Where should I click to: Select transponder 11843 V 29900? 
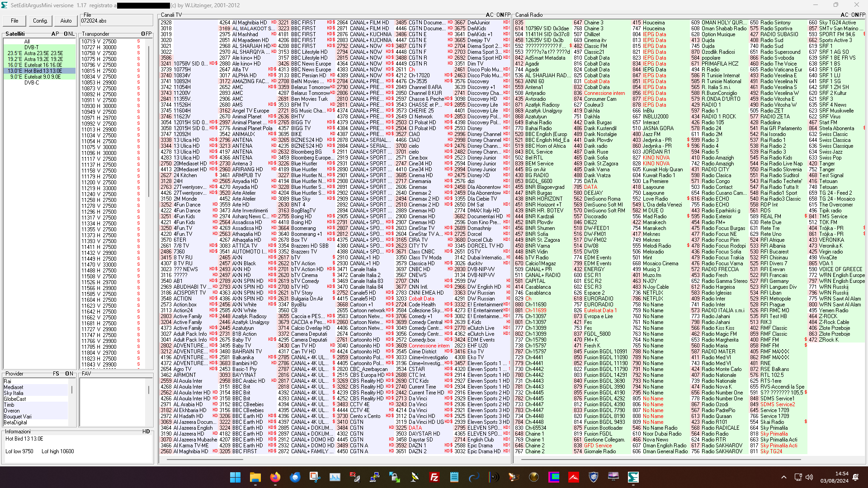coord(112,365)
